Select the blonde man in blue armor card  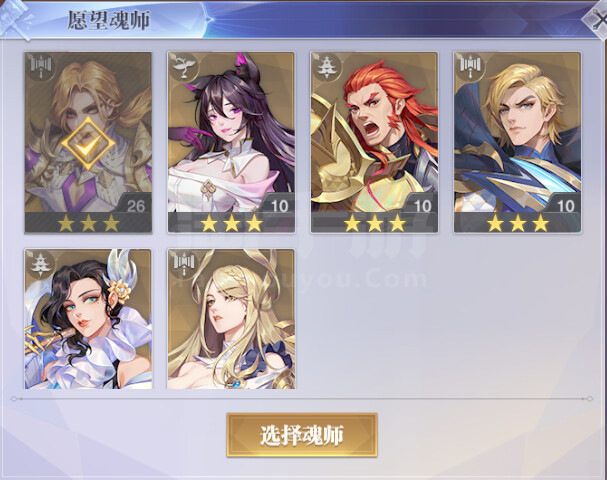pyautogui.click(x=518, y=142)
